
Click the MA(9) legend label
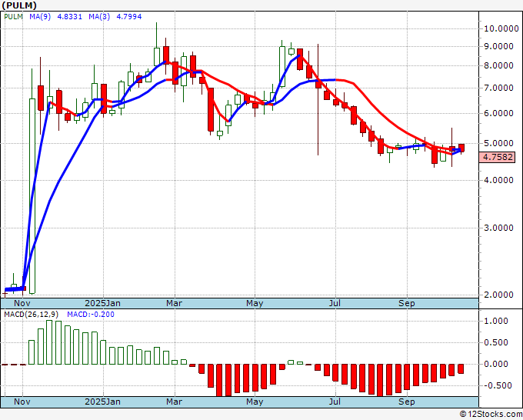pyautogui.click(x=40, y=16)
